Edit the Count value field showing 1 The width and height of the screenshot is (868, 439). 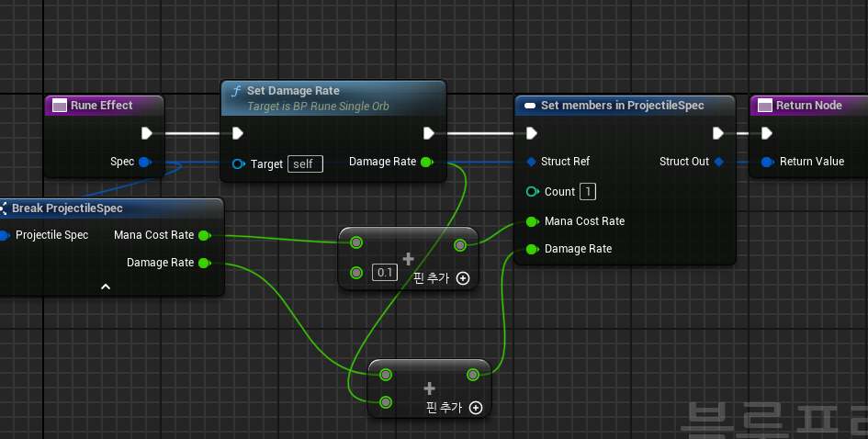click(587, 192)
